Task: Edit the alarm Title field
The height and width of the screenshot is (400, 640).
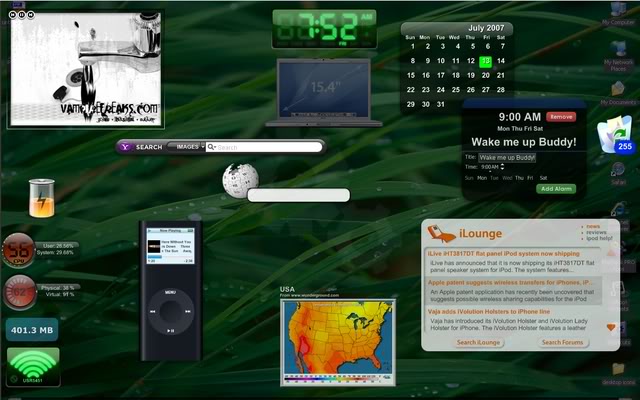Action: (x=507, y=158)
